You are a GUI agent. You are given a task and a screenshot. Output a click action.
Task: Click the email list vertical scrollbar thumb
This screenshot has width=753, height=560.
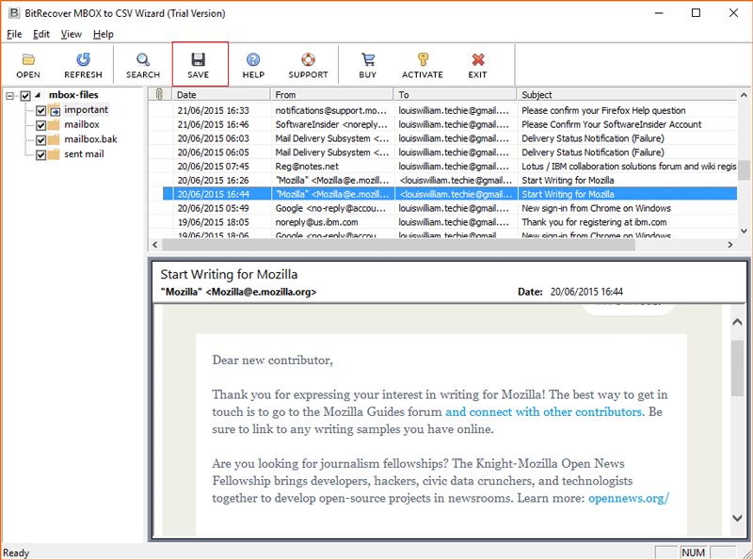coord(744,170)
